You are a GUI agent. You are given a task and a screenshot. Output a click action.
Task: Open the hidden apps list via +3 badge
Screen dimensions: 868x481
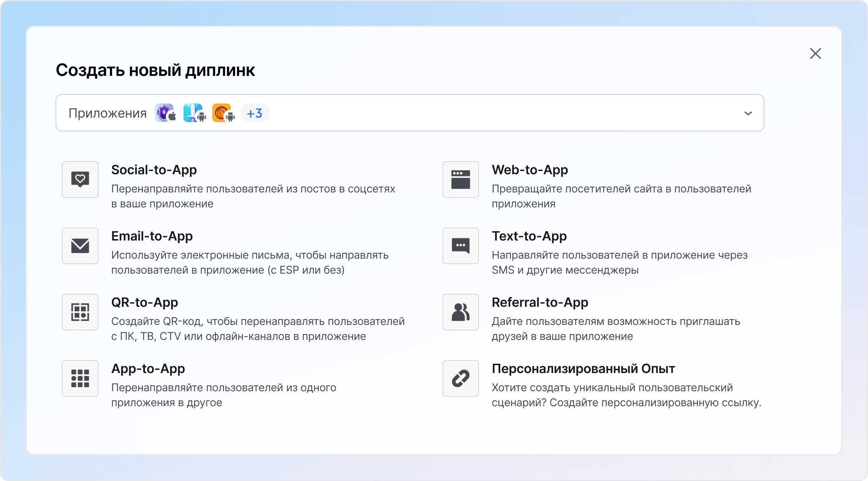point(255,113)
